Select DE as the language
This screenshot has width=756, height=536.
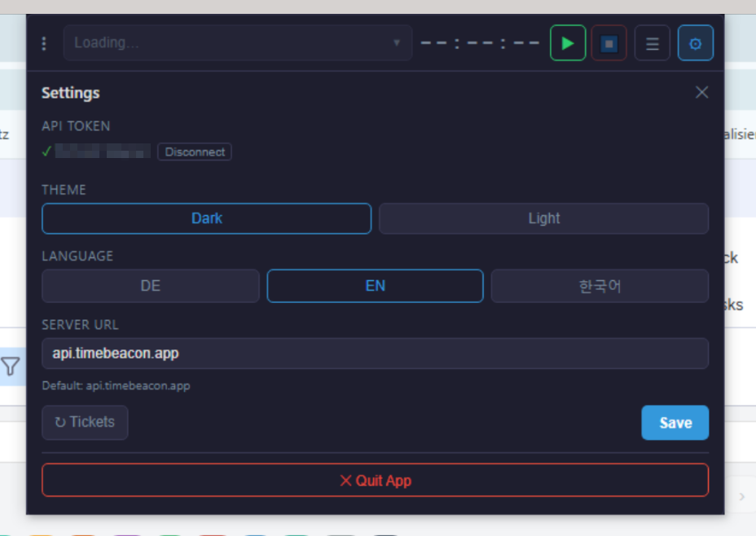click(151, 286)
